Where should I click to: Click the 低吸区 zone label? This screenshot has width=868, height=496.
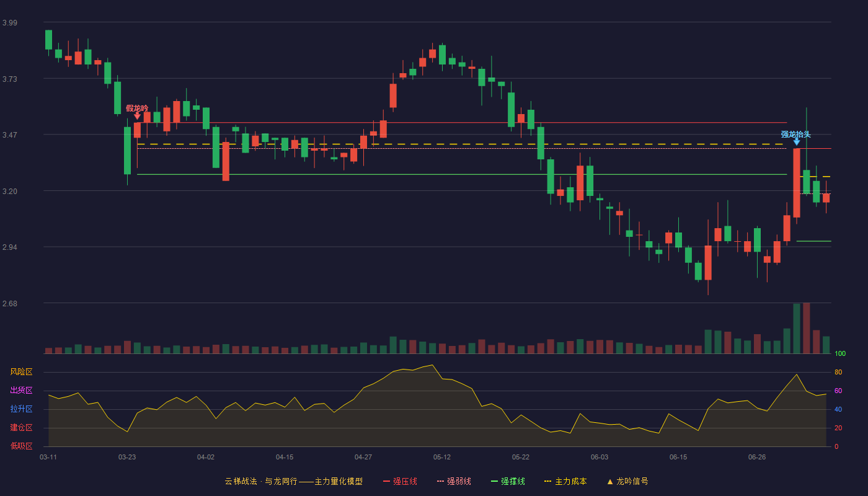(21, 446)
